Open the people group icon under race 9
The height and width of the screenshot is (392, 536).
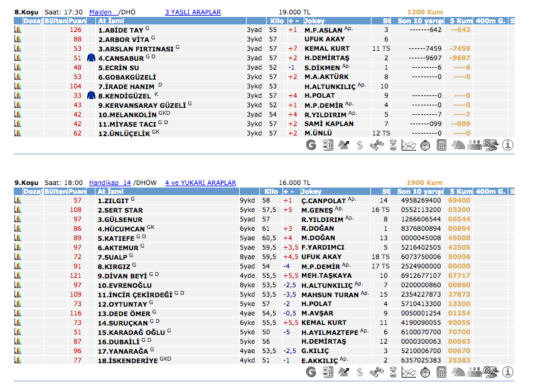pyautogui.click(x=474, y=373)
